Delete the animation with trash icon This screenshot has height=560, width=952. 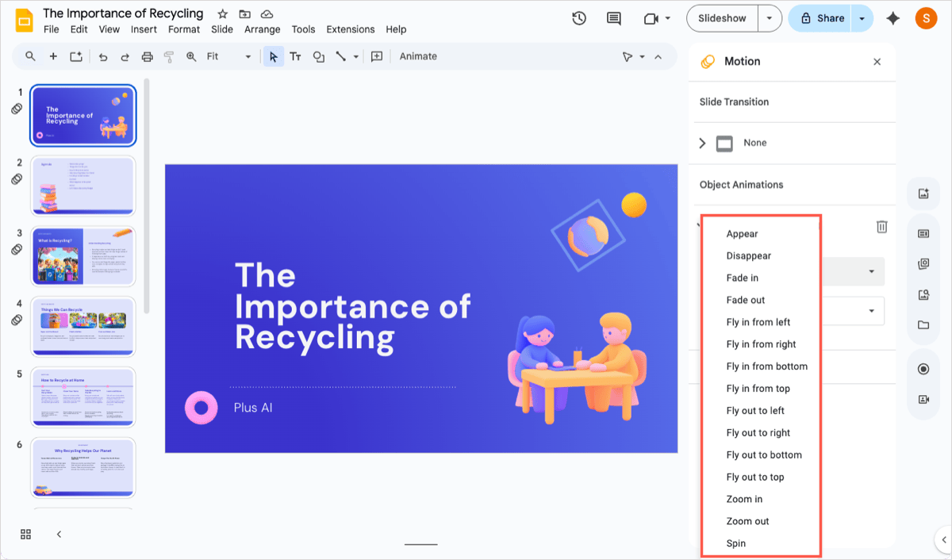click(x=881, y=227)
